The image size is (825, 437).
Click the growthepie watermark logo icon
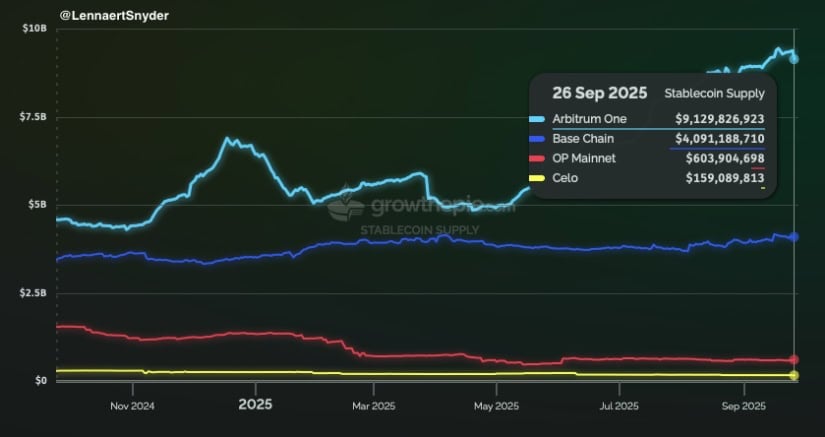346,207
